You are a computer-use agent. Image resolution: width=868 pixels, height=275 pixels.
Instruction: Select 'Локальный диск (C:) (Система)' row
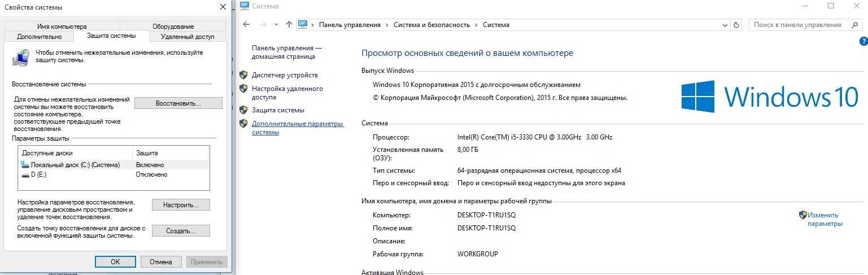[x=114, y=165]
